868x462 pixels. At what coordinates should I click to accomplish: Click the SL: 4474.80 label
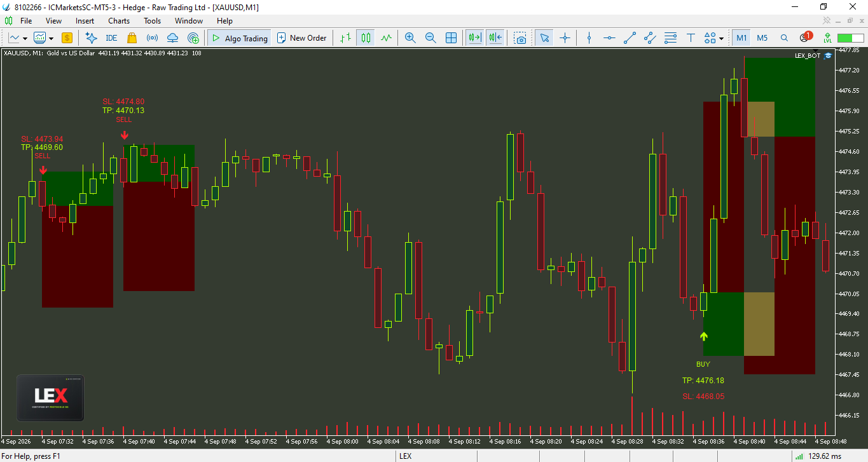(123, 102)
